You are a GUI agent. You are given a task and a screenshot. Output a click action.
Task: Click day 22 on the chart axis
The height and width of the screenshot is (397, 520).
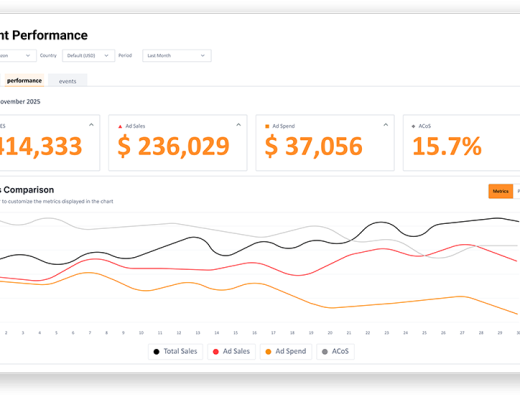pos(368,333)
